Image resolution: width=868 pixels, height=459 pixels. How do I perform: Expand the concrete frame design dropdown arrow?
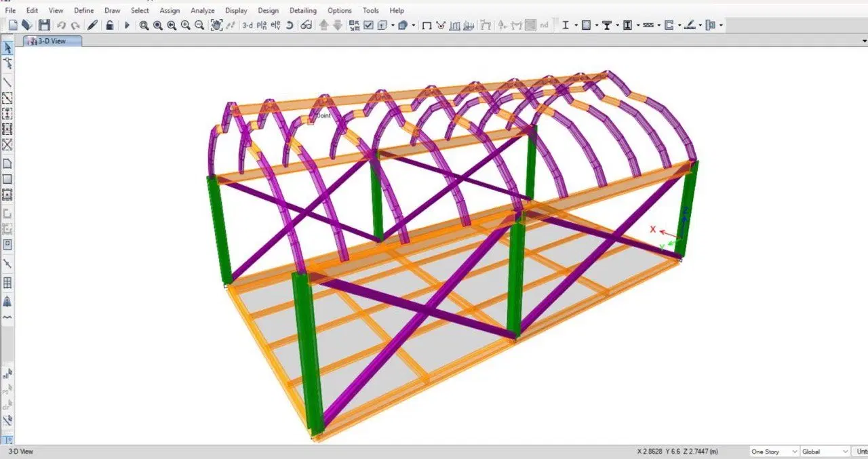tap(597, 25)
